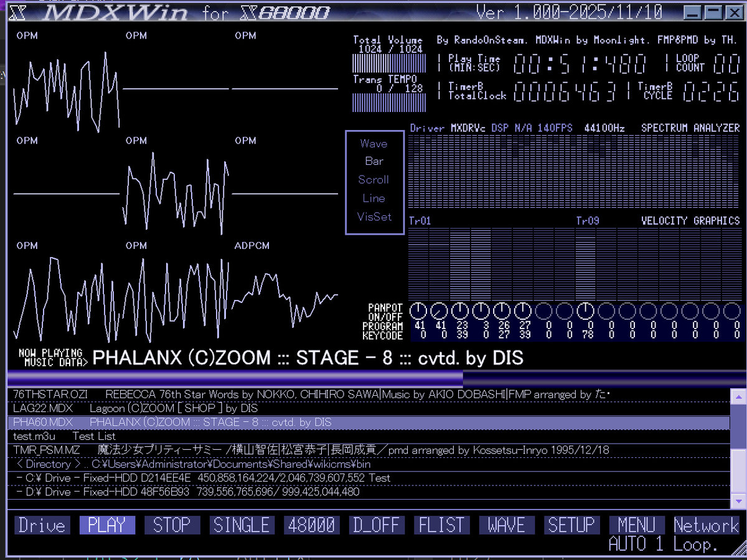
Task: Click the Trans TEMPO level bar
Action: (389, 103)
